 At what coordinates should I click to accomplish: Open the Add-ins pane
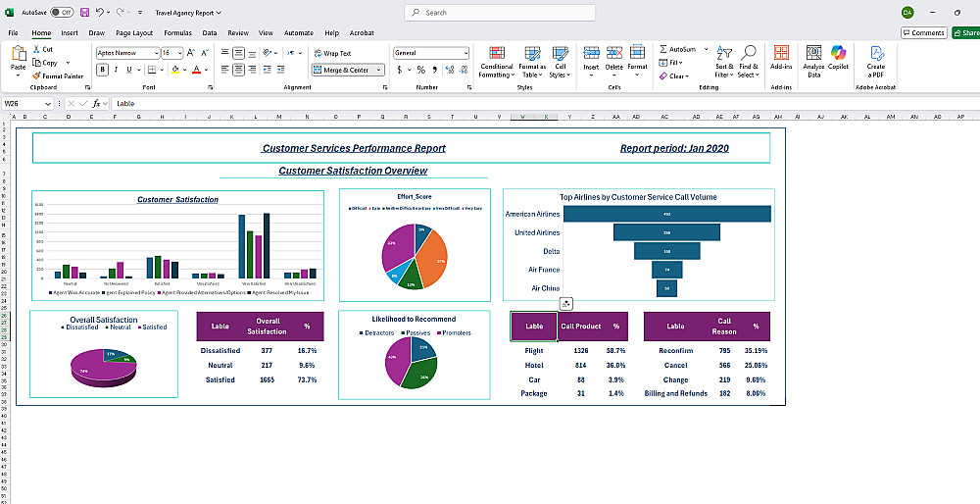[781, 57]
